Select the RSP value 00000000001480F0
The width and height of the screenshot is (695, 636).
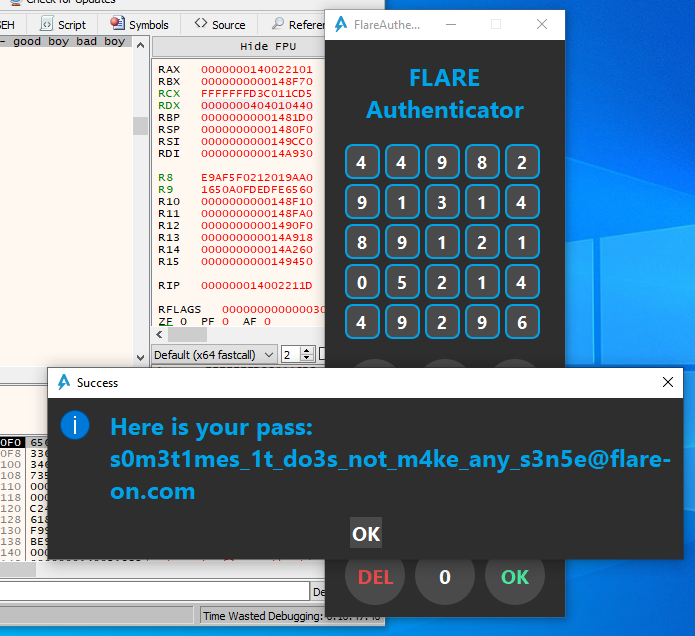pos(257,129)
